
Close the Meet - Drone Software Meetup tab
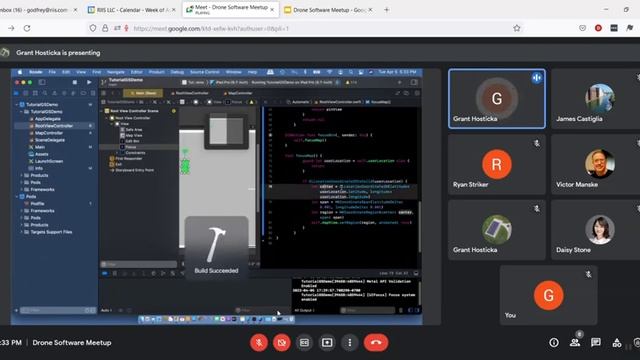tap(272, 10)
